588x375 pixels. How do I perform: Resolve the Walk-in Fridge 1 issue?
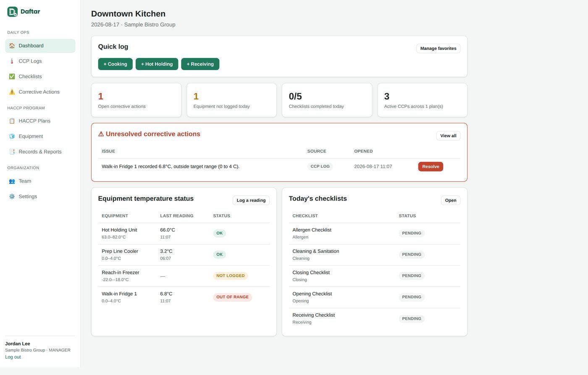point(430,167)
